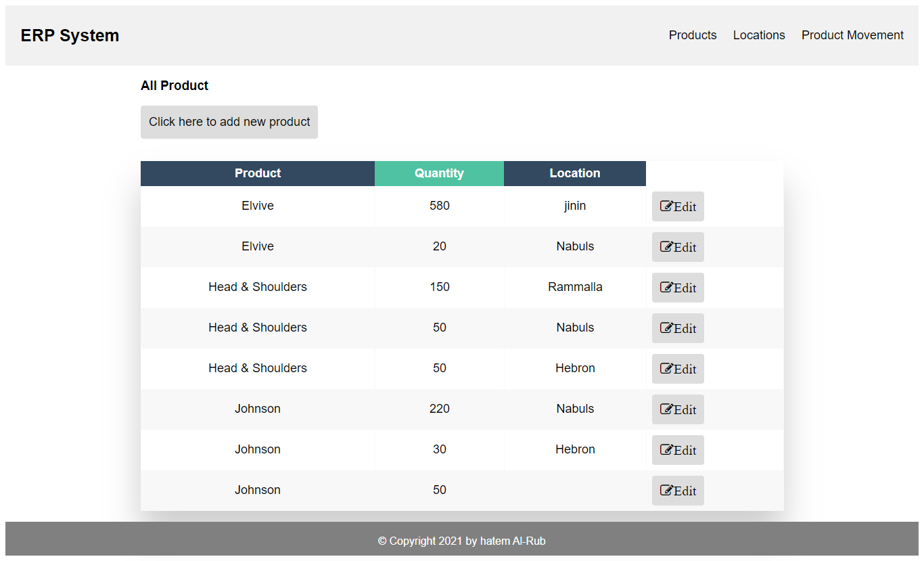Select the pencil icon beside Head & Shoulders Rammalla
Viewport: 924px width, 561px height.
[x=666, y=288]
